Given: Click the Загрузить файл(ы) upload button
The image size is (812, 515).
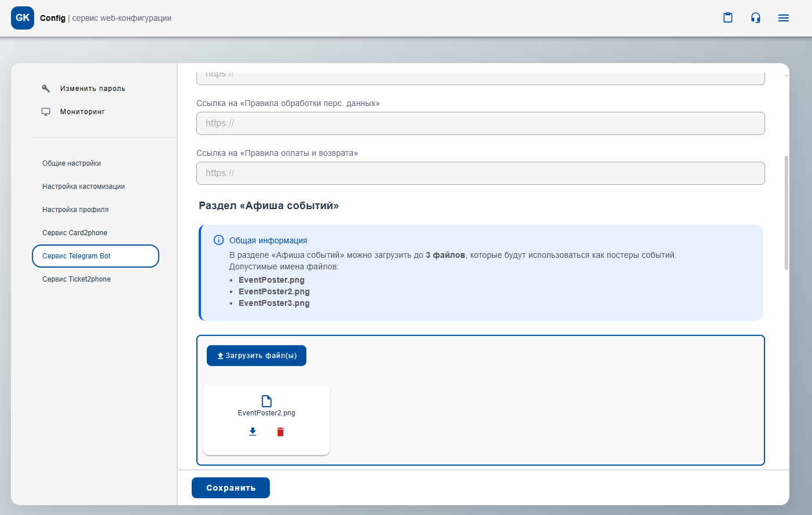Looking at the screenshot, I should coord(257,356).
